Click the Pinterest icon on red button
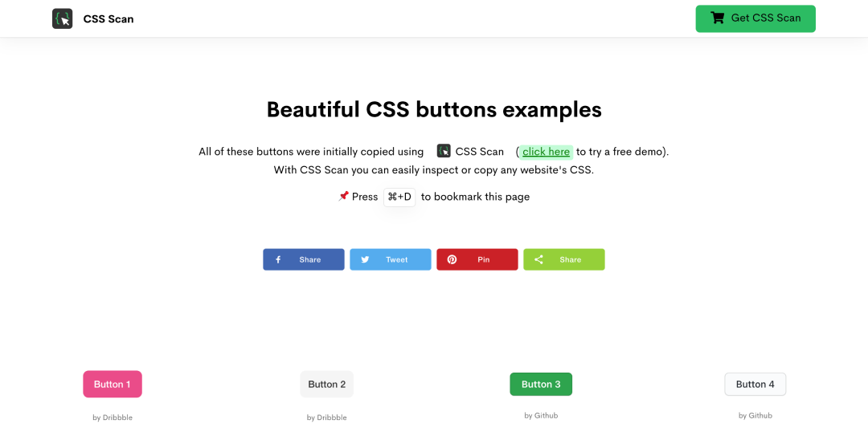The height and width of the screenshot is (432, 868). (x=452, y=259)
